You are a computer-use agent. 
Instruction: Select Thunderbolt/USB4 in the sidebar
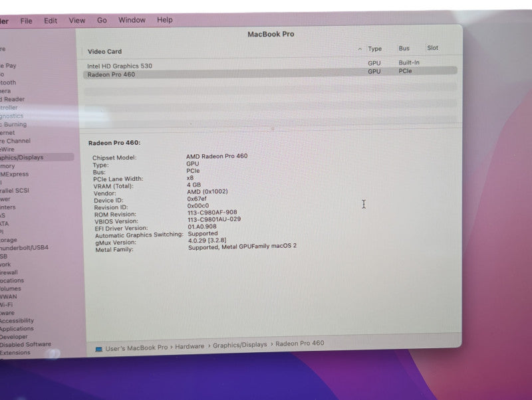[24, 247]
